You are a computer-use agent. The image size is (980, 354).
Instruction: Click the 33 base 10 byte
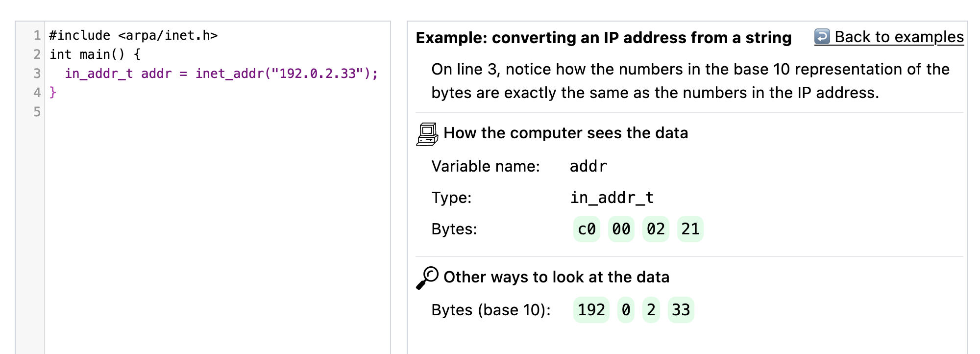pos(681,310)
